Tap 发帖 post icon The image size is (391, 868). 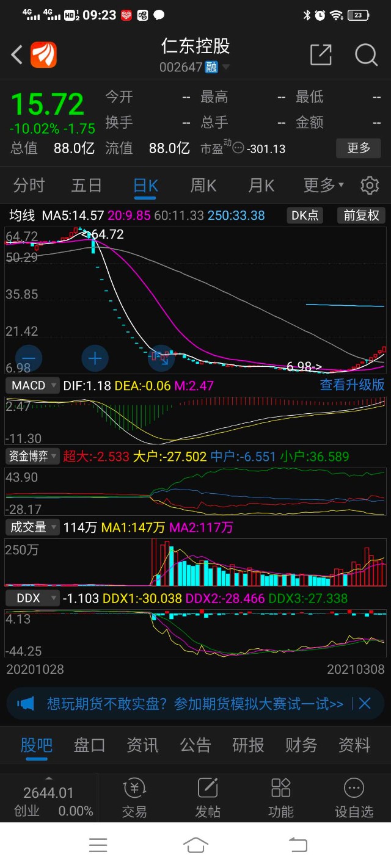click(x=208, y=797)
